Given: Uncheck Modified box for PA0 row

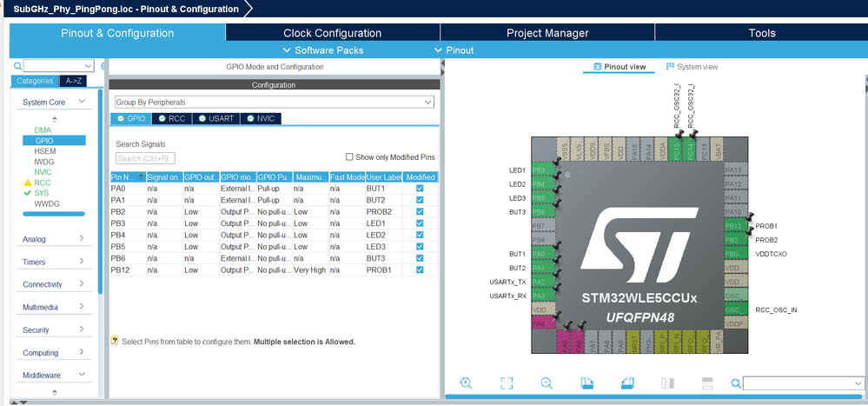Looking at the screenshot, I should [x=420, y=189].
